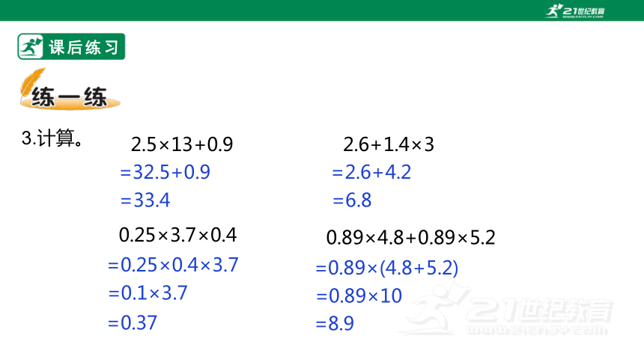Click the step =32.5+0.9
Screen dimensions: 644x362
(x=165, y=172)
